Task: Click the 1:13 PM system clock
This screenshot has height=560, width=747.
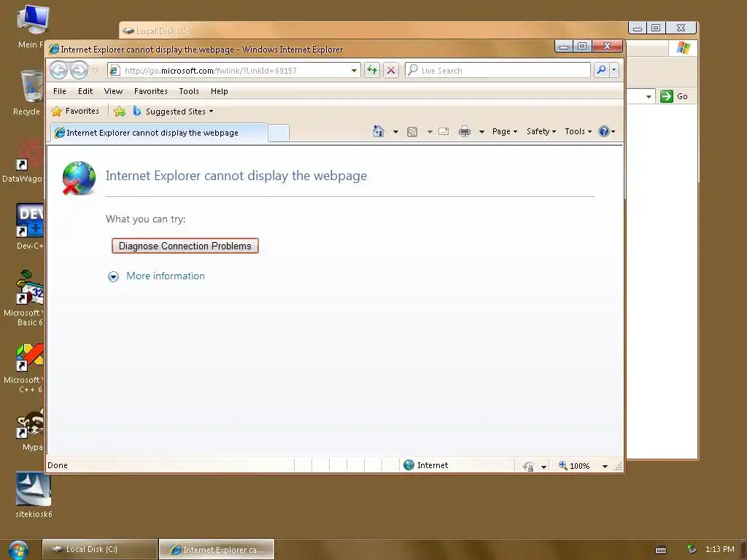Action: [719, 549]
